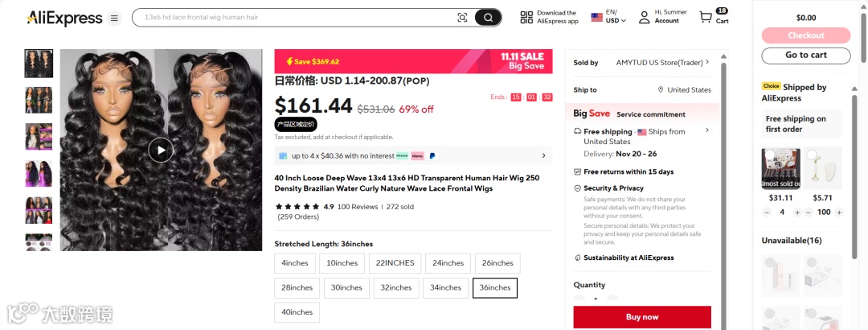Play the product video
The image size is (868, 330).
(x=161, y=150)
